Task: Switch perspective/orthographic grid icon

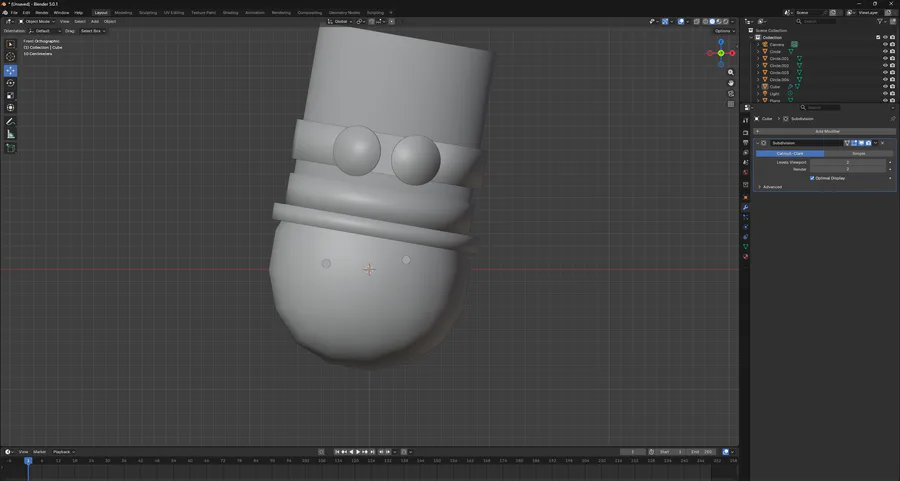Action: coord(731,104)
